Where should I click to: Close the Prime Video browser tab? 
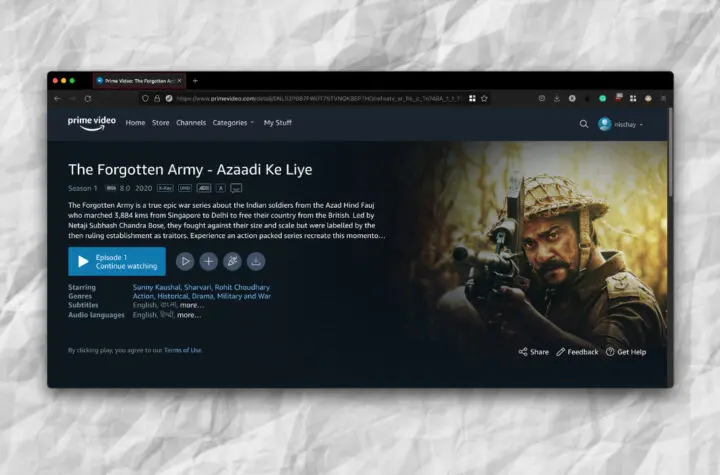tap(180, 81)
